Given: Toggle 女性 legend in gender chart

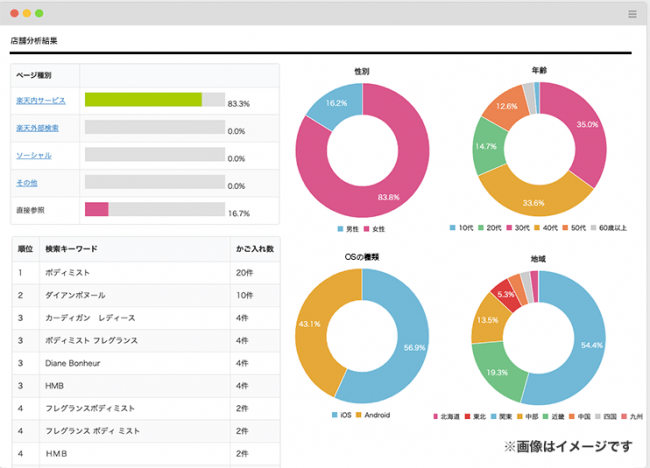Looking at the screenshot, I should tap(375, 229).
